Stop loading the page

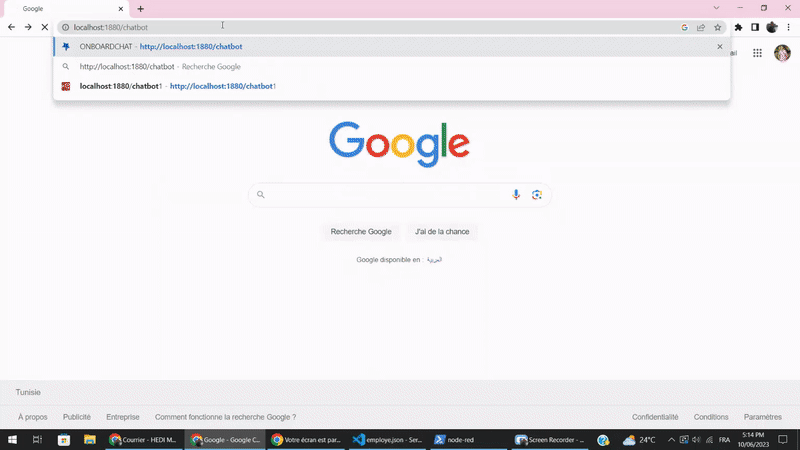(x=45, y=27)
